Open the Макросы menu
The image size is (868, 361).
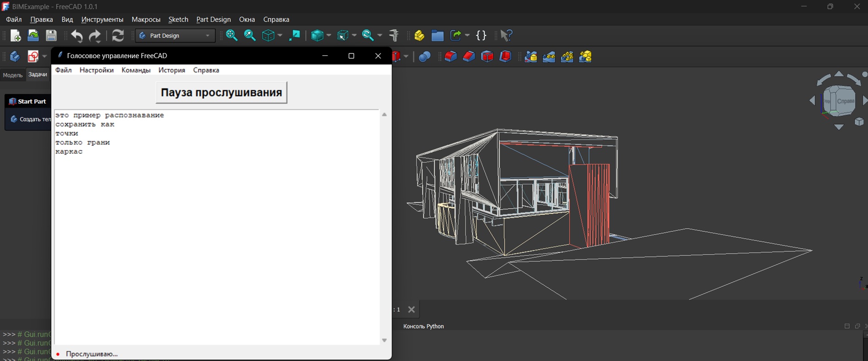146,20
